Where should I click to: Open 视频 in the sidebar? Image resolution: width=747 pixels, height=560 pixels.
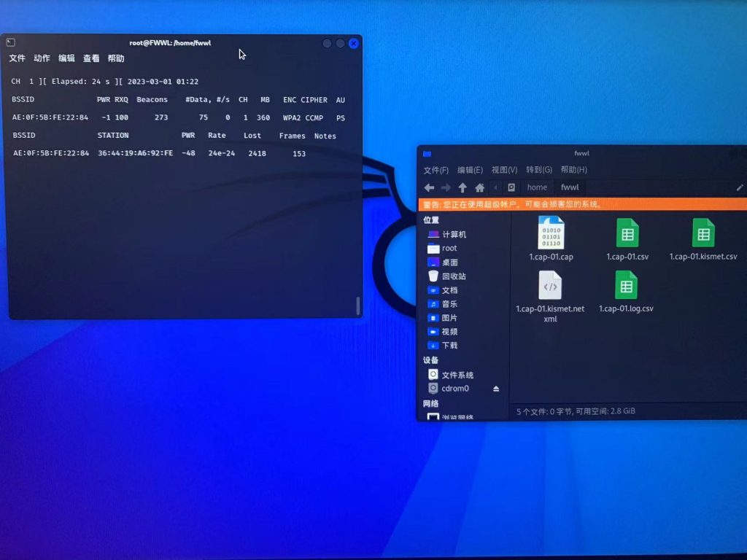(443, 332)
